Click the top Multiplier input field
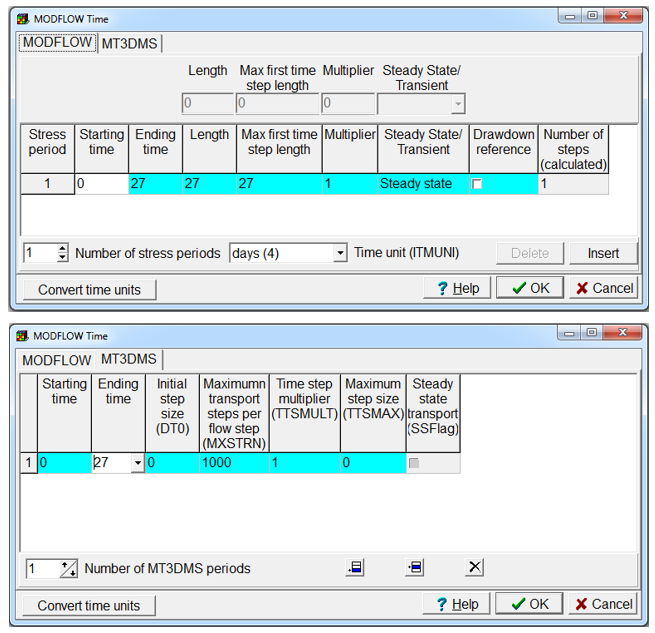Image resolution: width=655 pixels, height=633 pixels. point(348,104)
